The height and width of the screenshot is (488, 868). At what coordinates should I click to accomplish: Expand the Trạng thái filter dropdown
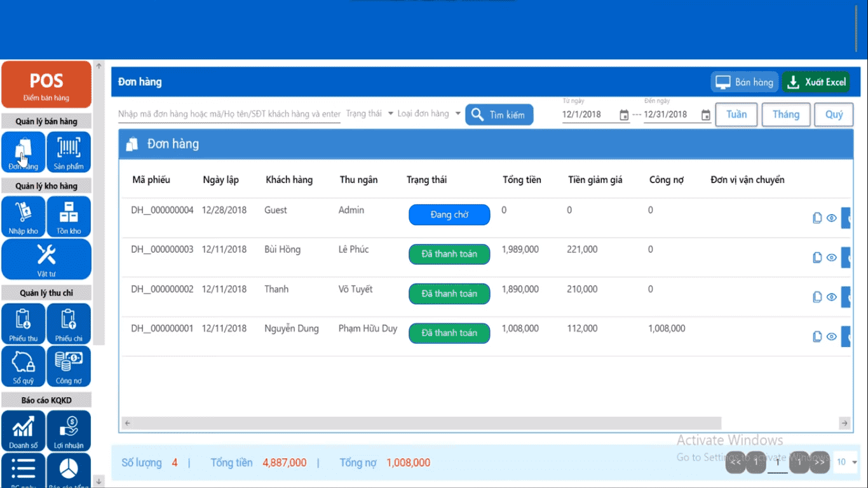point(370,114)
